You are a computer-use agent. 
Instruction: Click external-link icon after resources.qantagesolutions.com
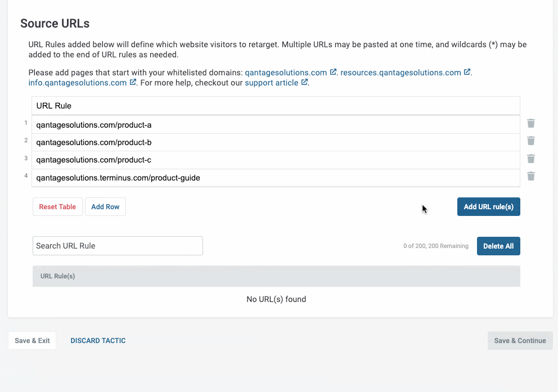(x=467, y=72)
